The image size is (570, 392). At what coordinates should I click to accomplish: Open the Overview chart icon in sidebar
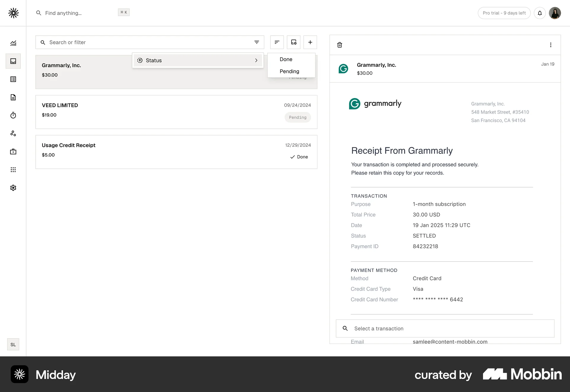13,43
